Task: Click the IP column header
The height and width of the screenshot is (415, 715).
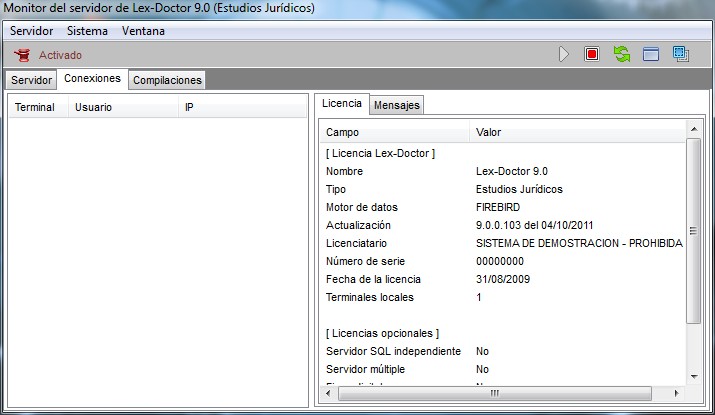Action: coord(243,108)
